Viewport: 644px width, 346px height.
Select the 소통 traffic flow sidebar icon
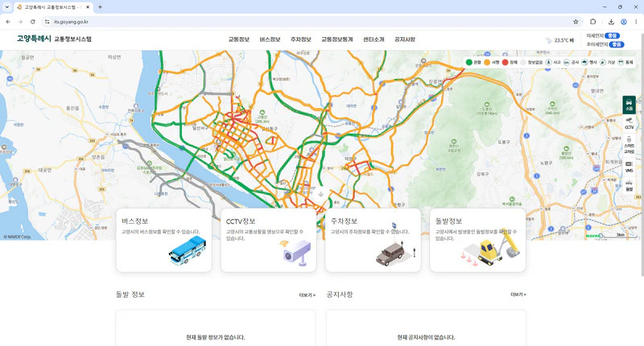(x=629, y=105)
